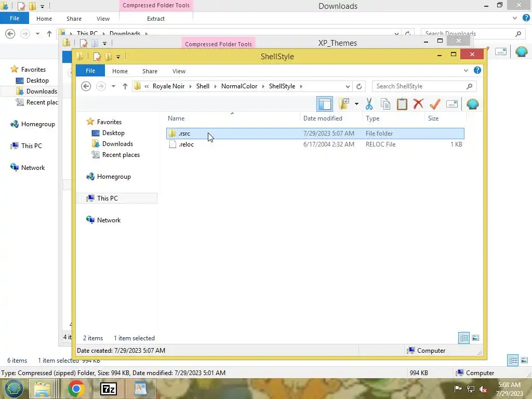Click the shell icon in ShellStyle toolbar

pyautogui.click(x=473, y=104)
